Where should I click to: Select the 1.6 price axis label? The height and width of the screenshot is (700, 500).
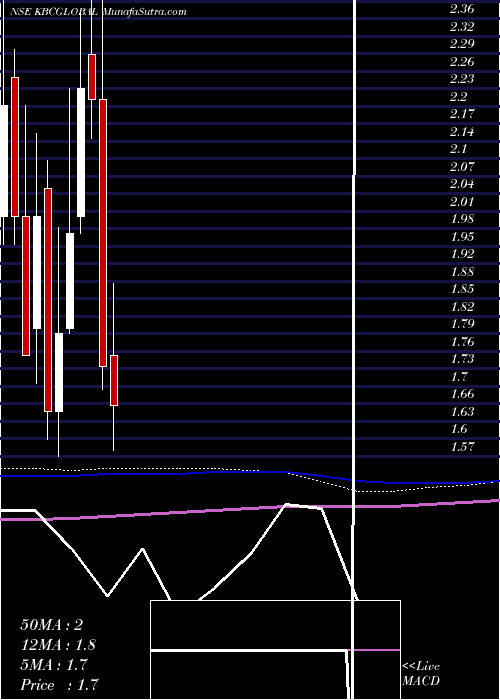[458, 429]
